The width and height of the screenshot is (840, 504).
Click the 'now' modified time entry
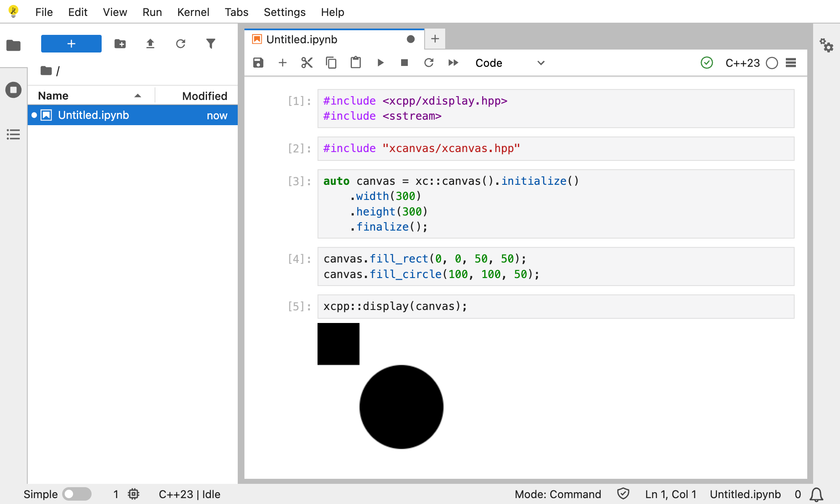217,115
